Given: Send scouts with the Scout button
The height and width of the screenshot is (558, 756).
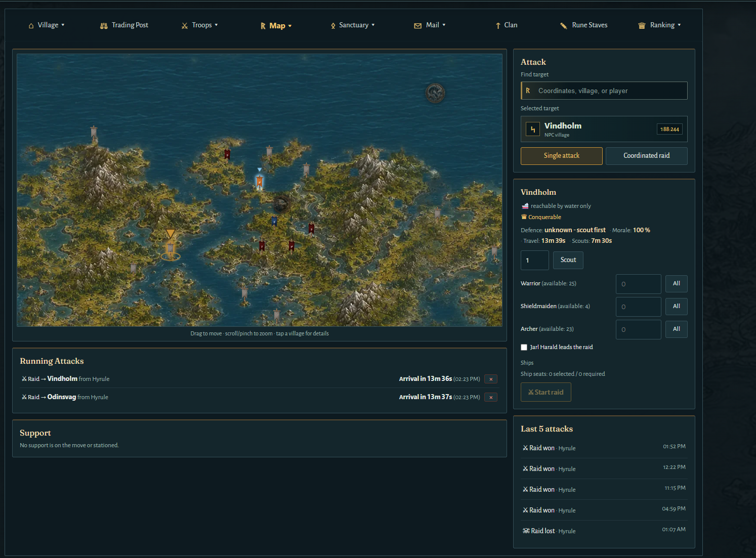Looking at the screenshot, I should [x=568, y=260].
